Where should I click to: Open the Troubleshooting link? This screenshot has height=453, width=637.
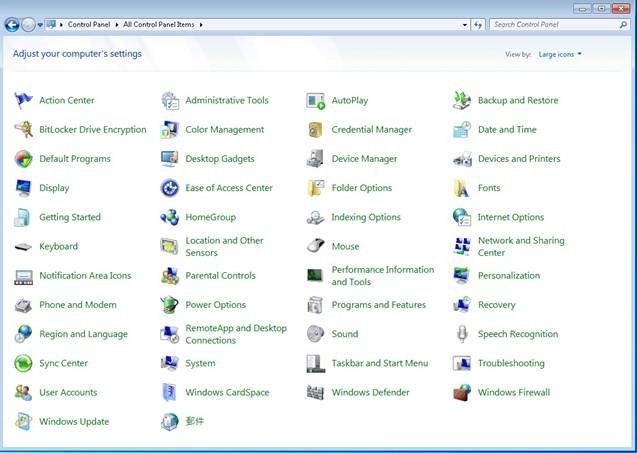pos(511,363)
